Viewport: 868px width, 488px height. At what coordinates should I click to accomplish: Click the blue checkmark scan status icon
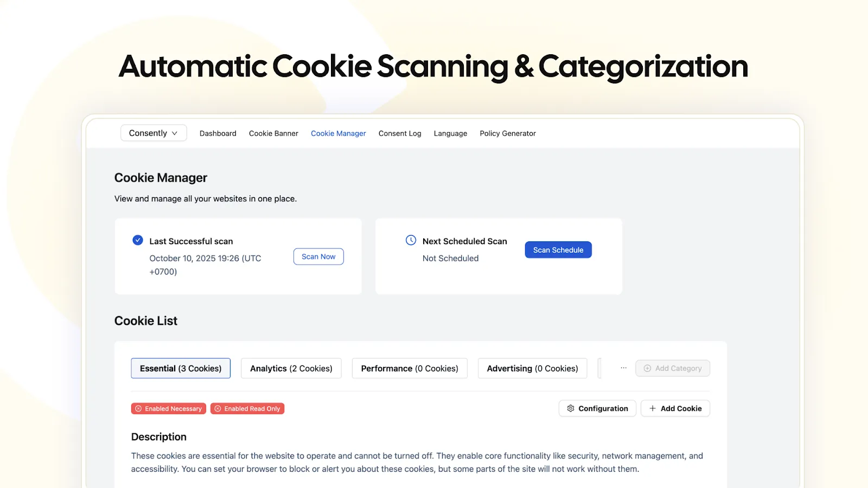[138, 240]
